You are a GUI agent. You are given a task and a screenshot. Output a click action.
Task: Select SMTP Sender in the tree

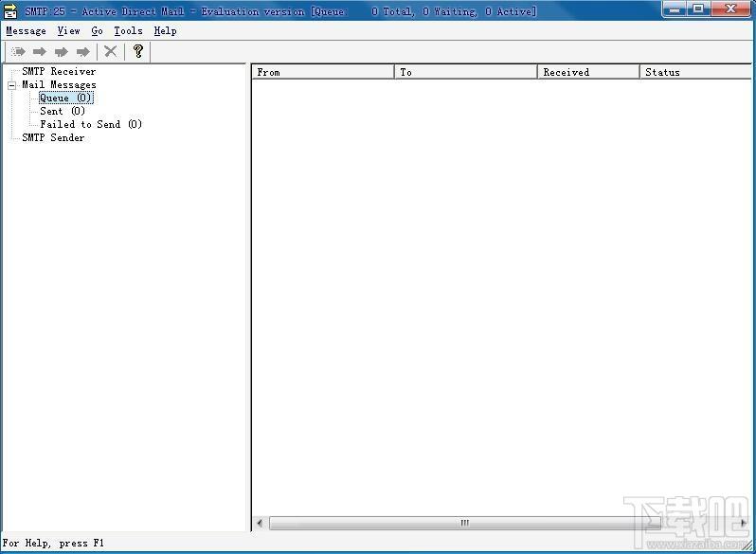pyautogui.click(x=53, y=137)
